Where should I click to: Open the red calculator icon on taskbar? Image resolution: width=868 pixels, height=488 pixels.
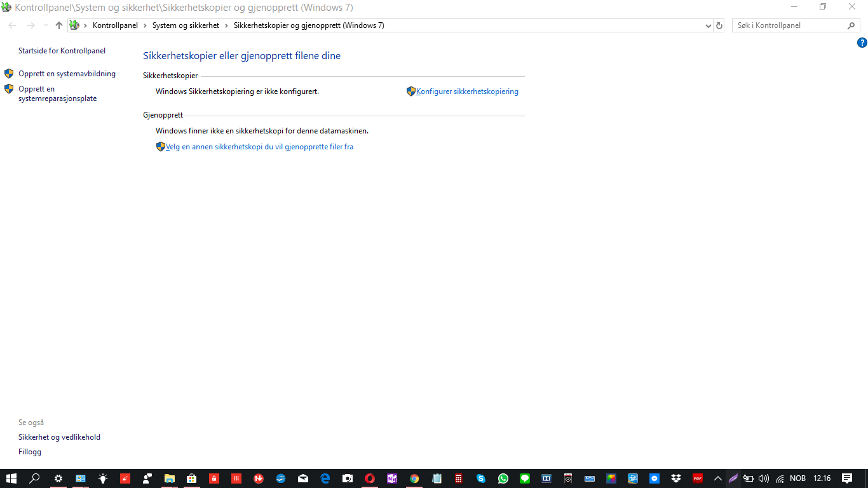(x=458, y=478)
